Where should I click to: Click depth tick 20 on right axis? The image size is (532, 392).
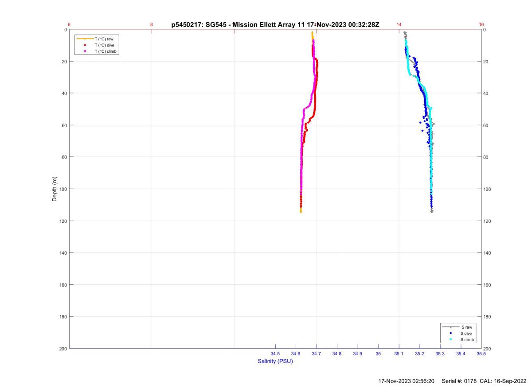click(x=486, y=62)
